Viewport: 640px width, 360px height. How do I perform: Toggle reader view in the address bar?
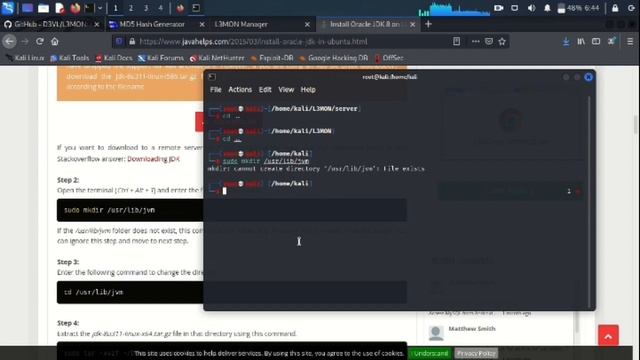tap(456, 41)
